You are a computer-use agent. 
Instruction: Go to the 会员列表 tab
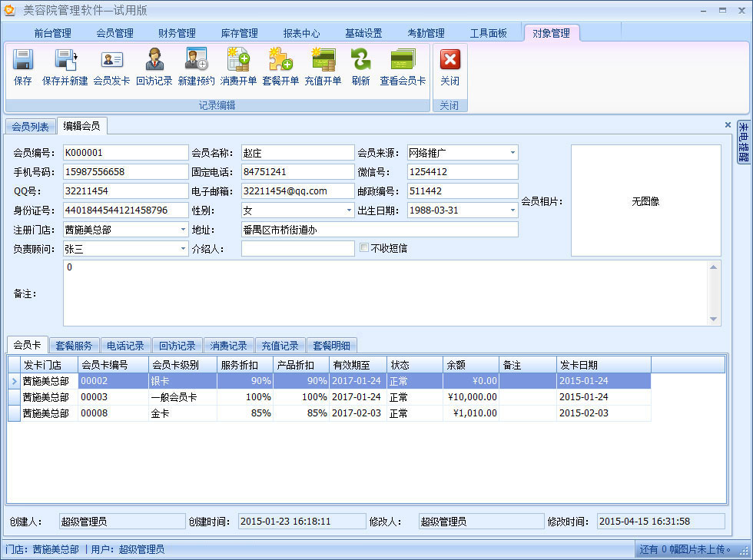[x=30, y=127]
